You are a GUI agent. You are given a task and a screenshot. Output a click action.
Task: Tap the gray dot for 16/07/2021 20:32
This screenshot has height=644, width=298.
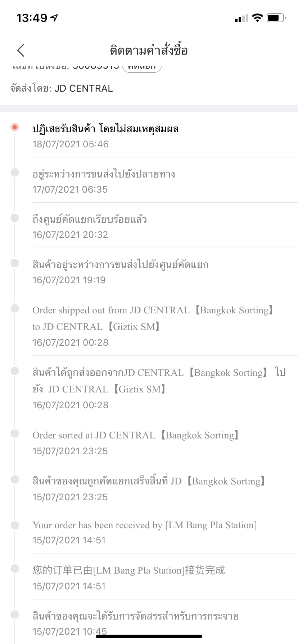(15, 218)
